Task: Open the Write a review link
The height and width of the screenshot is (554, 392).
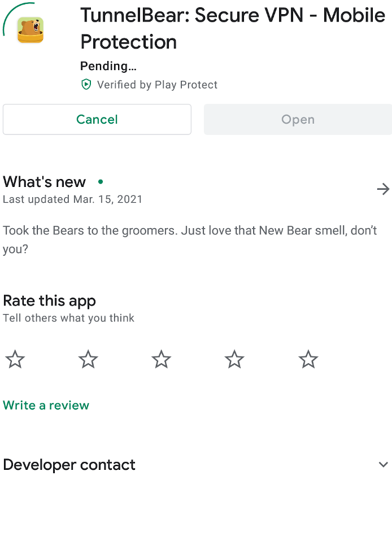Action: pos(46,405)
